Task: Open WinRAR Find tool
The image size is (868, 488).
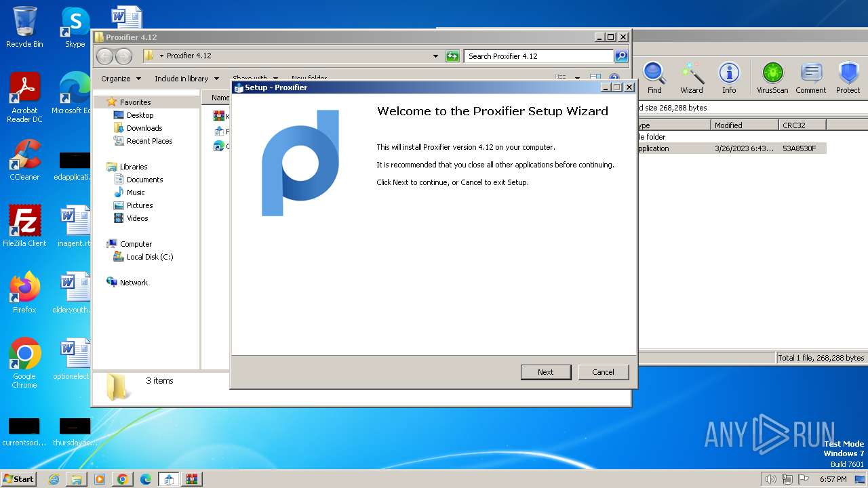Action: (654, 77)
